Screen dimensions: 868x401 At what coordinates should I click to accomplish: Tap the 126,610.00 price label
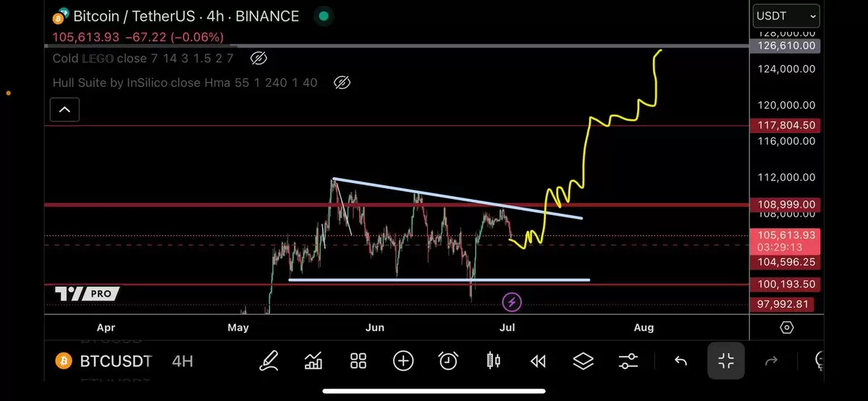(785, 46)
